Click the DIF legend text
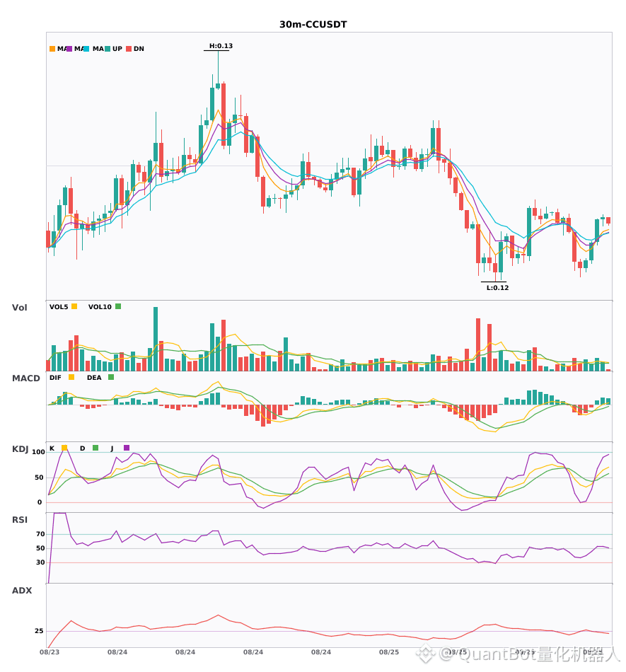This screenshot has width=626, height=672. click(x=55, y=378)
